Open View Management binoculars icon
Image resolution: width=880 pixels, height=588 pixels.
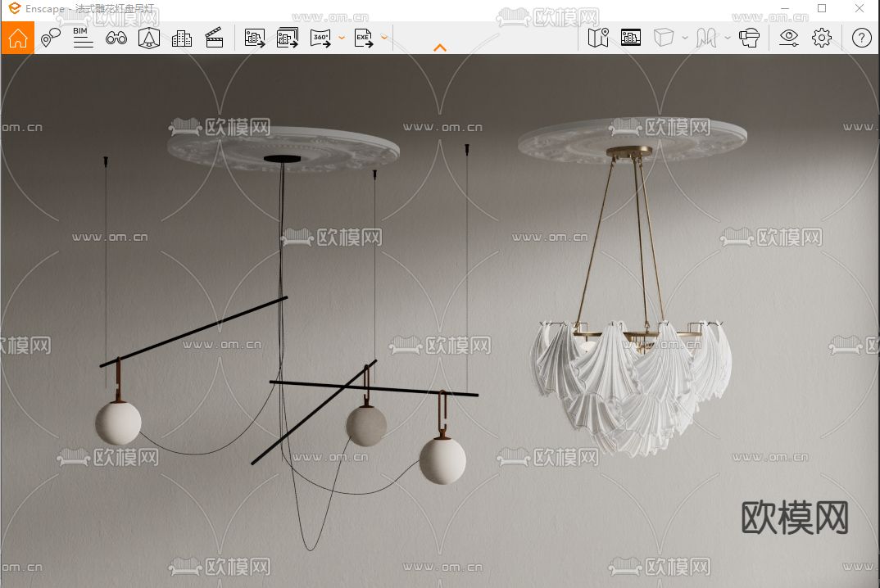coord(116,38)
